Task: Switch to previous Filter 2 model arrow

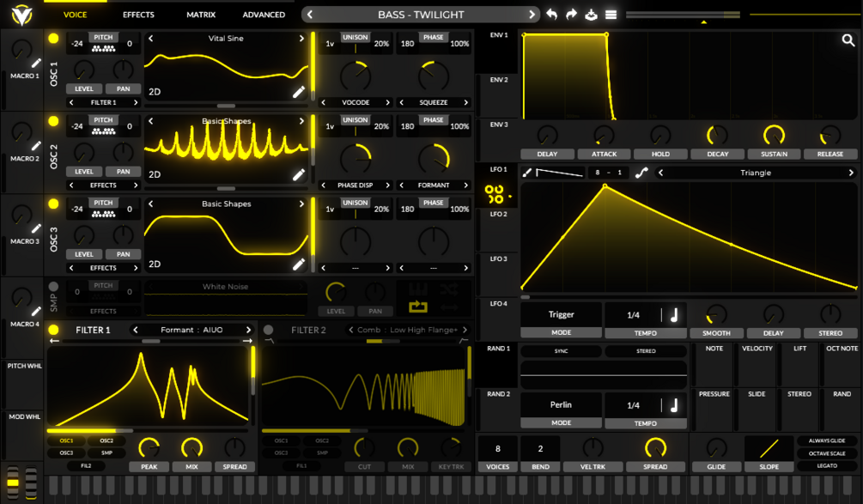Action: (350, 330)
